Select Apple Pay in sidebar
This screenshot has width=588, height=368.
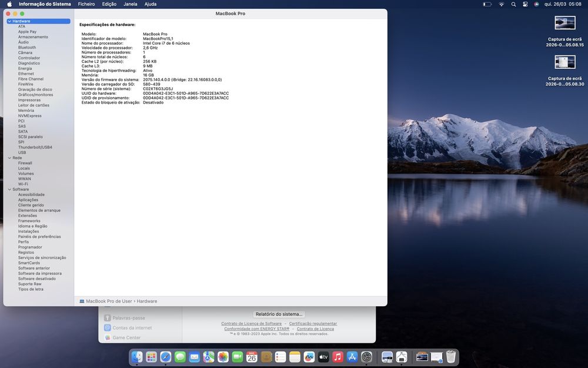click(x=28, y=32)
